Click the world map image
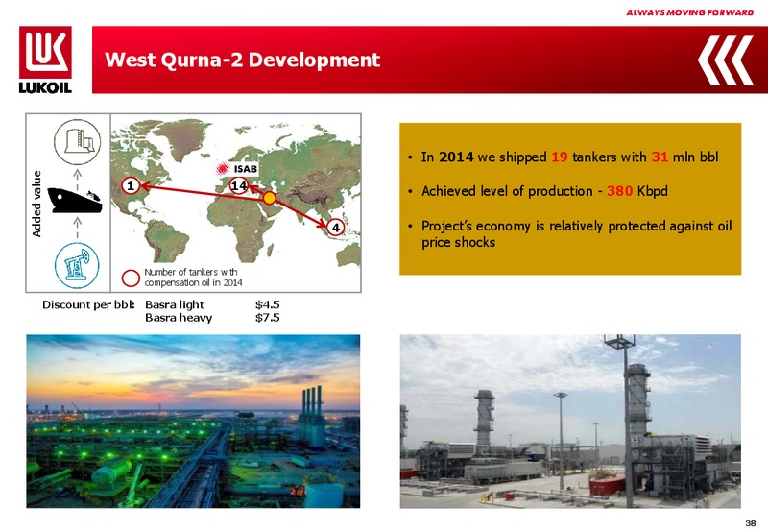This screenshot has height=532, width=768. (236, 191)
